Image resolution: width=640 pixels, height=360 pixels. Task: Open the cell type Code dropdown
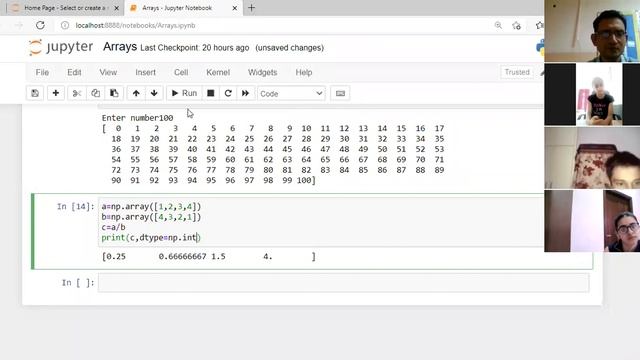point(291,94)
